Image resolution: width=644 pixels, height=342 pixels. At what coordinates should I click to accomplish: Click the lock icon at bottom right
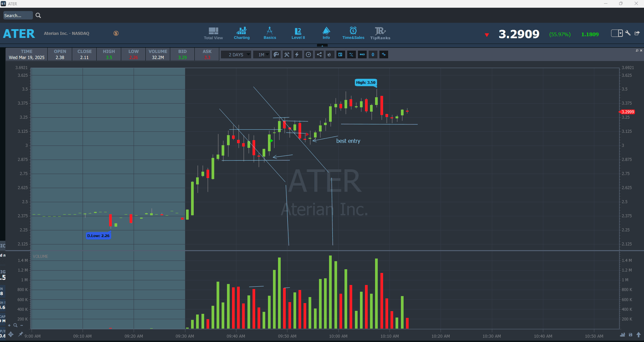(631, 335)
